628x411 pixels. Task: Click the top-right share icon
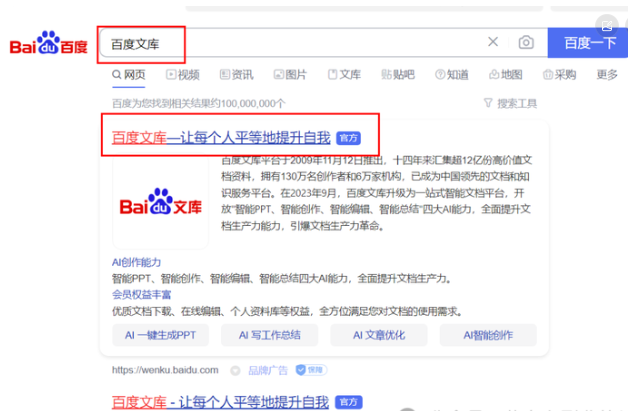607,26
